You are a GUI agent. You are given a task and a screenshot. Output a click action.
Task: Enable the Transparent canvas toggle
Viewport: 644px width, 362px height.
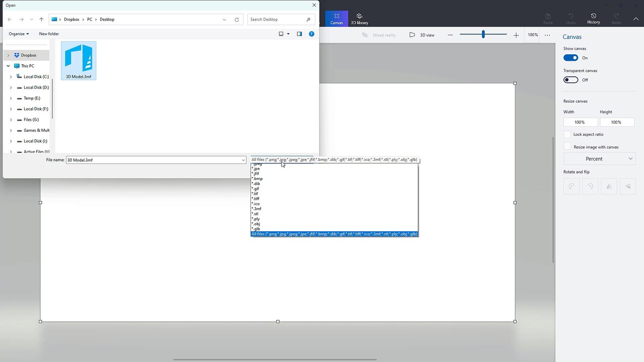pyautogui.click(x=571, y=80)
